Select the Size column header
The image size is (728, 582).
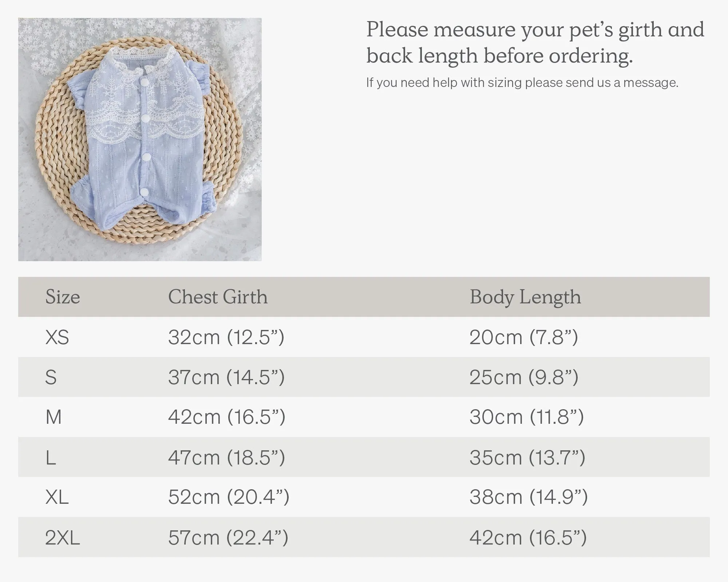pos(63,297)
